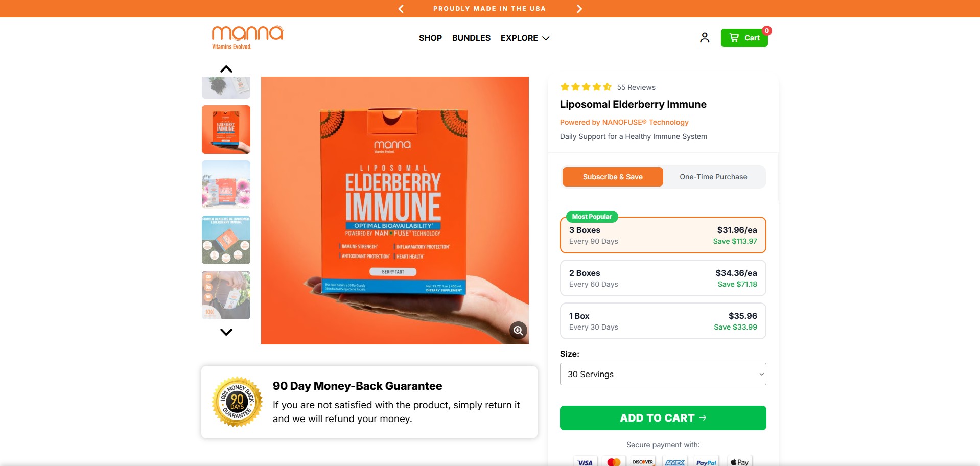
Task: Open the Shop menu item
Action: click(x=430, y=38)
